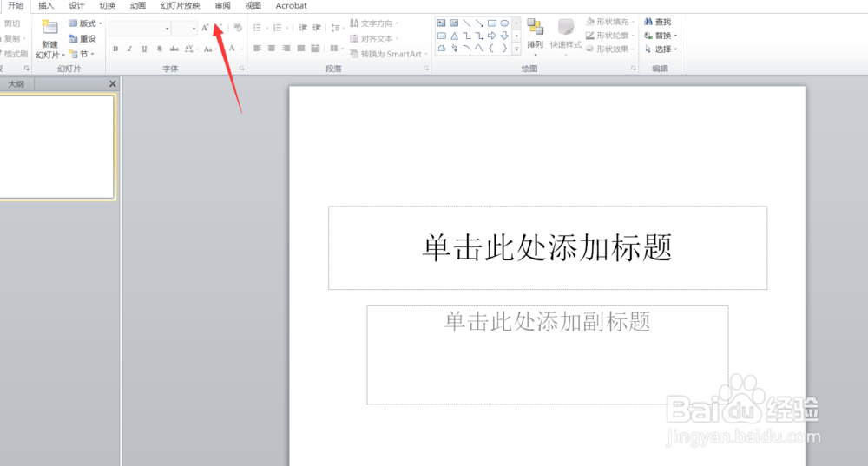Center-align text in paragraph group

click(x=272, y=49)
